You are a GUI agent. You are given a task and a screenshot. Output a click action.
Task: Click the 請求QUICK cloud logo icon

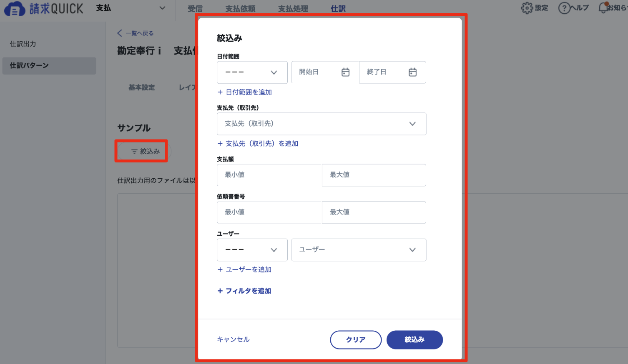(x=15, y=9)
